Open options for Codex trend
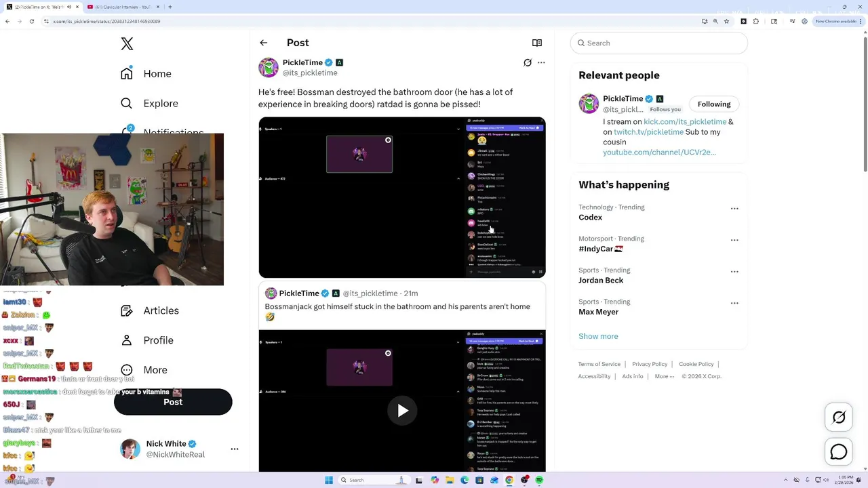The width and height of the screenshot is (868, 488). tap(734, 209)
